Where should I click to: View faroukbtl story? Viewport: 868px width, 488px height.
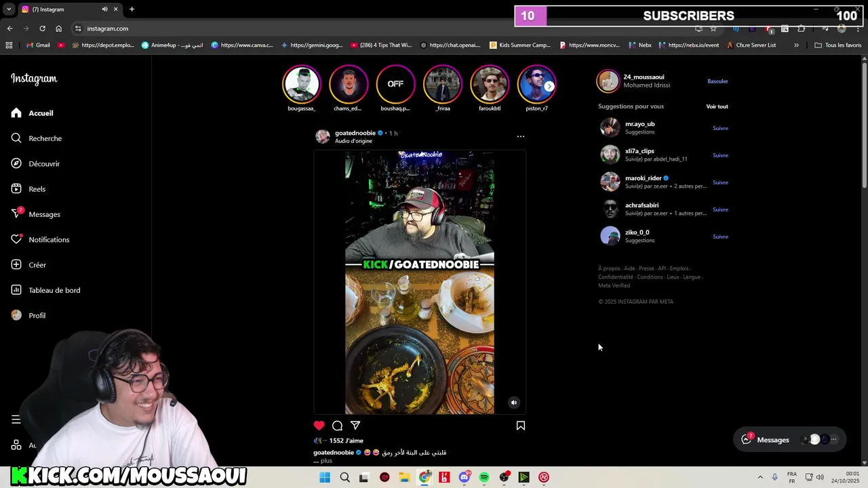tap(490, 84)
